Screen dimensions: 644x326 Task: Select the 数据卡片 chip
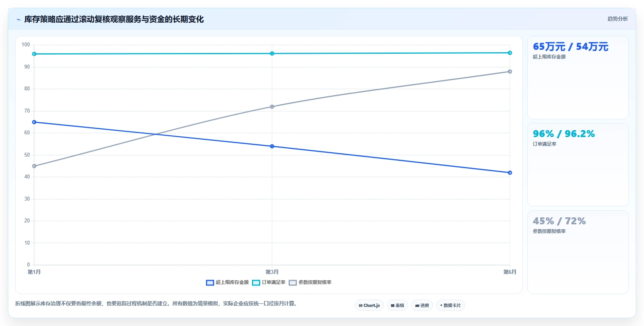pos(451,305)
